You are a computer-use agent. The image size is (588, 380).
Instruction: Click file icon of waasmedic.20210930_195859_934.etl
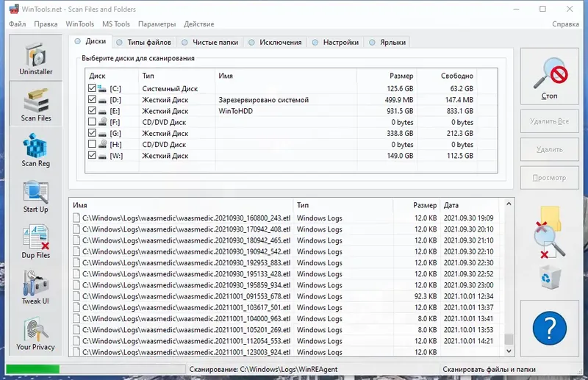[x=76, y=285]
